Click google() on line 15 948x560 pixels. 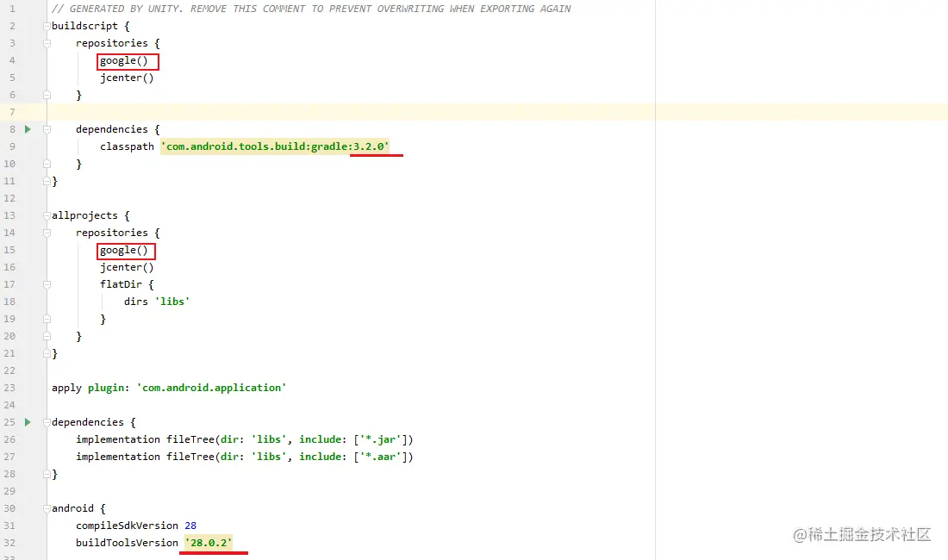124,250
